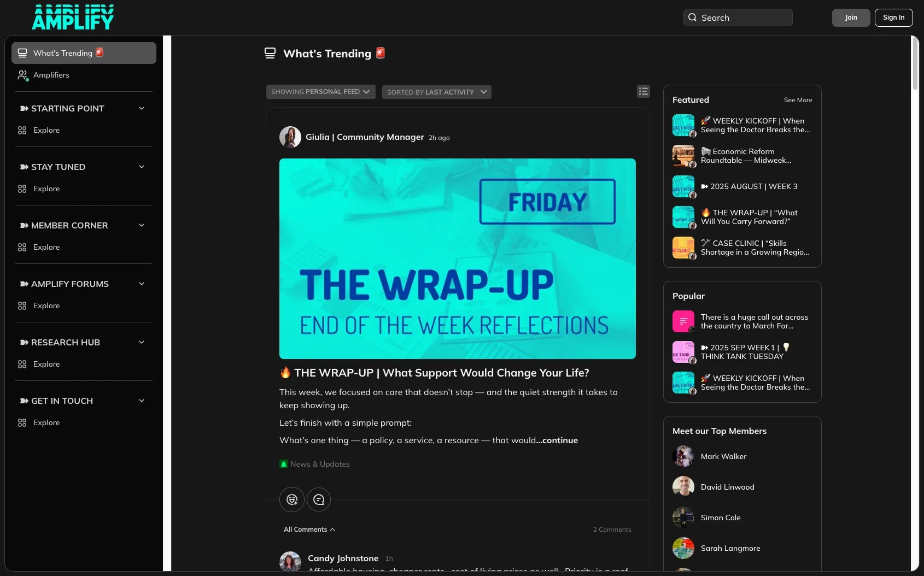The height and width of the screenshot is (576, 924).
Task: Toggle the list view layout icon
Action: tap(644, 92)
